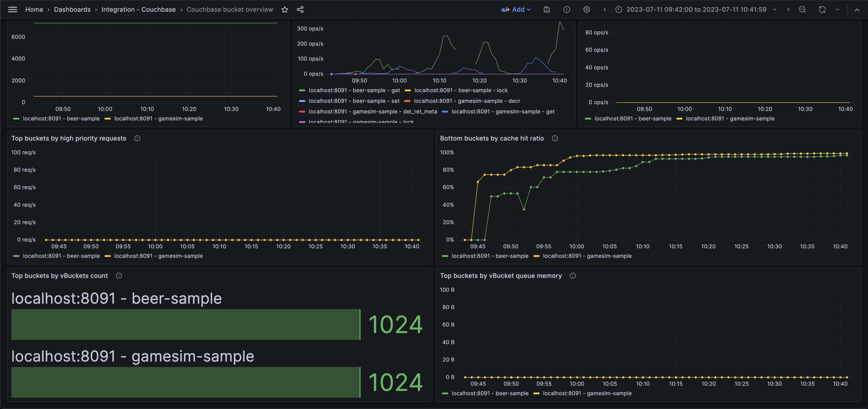Viewport: 868px width, 409px height.
Task: Star this dashboard as favorite
Action: click(285, 9)
